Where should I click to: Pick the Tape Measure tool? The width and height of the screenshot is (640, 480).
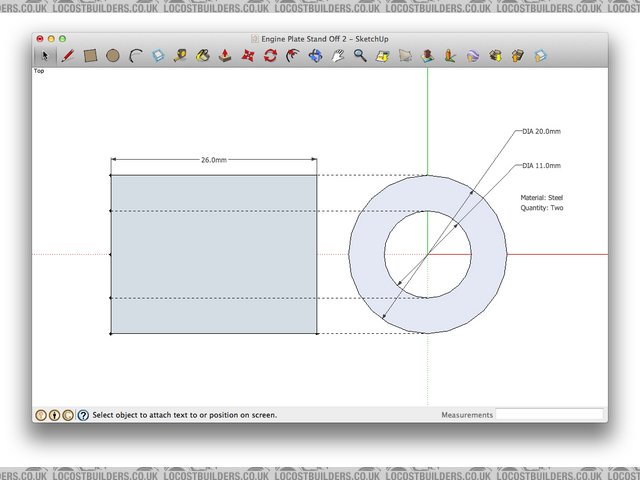point(180,56)
